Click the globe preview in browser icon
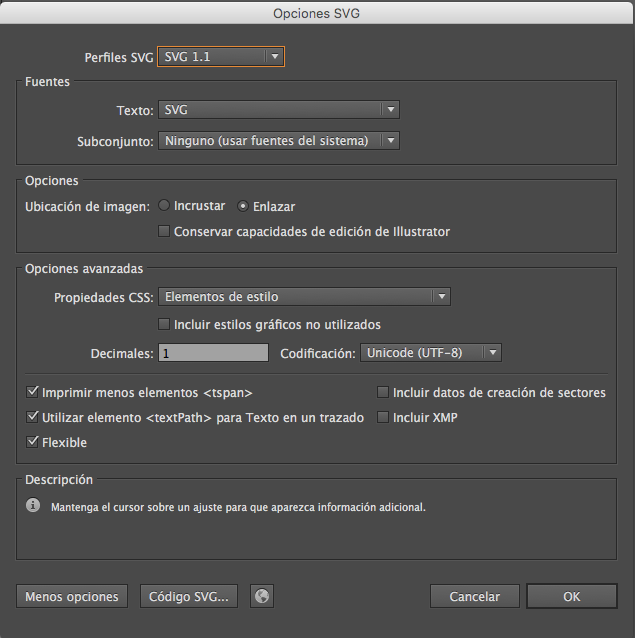 (x=262, y=596)
